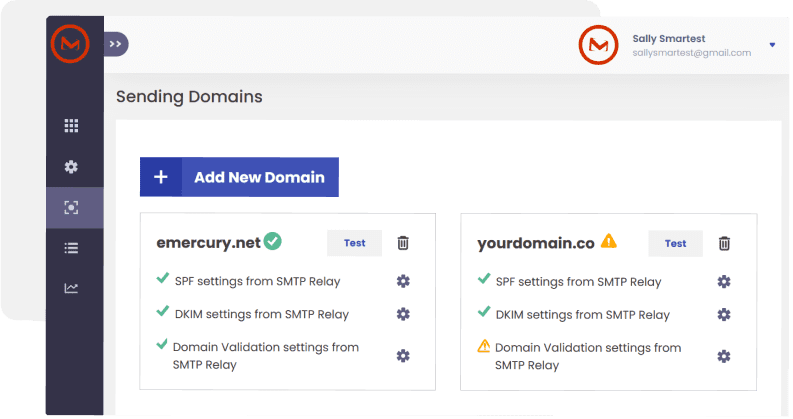Viewport: 793px width, 419px height.
Task: Select the Sending Domains sidebar icon
Action: (x=71, y=208)
